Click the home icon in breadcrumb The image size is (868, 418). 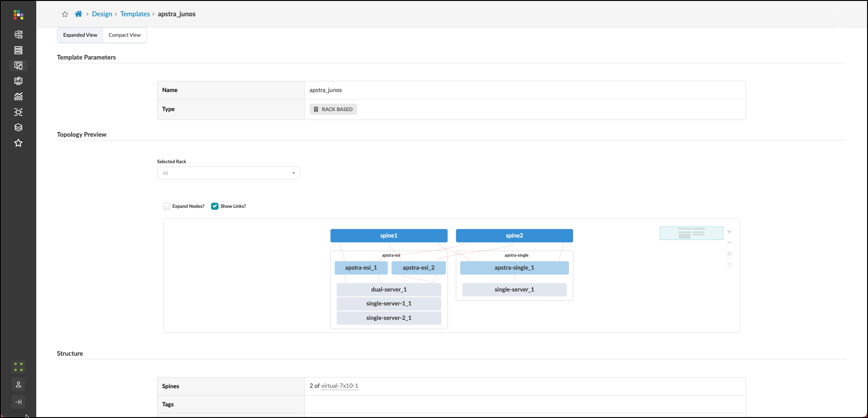coord(79,14)
